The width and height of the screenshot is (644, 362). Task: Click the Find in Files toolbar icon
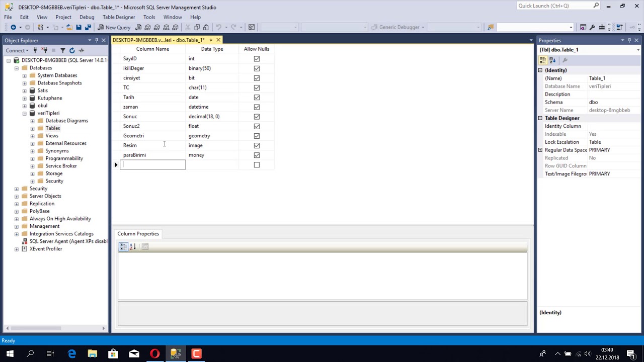491,27
